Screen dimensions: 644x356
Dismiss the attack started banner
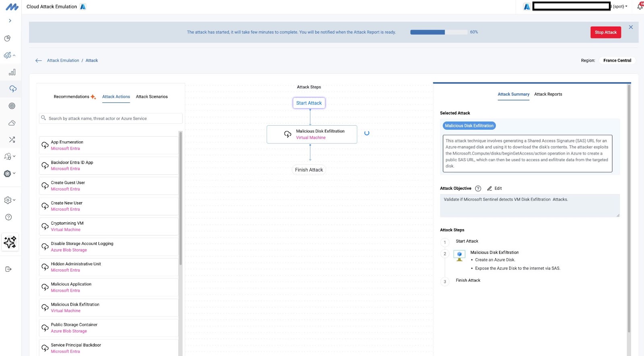click(x=631, y=27)
